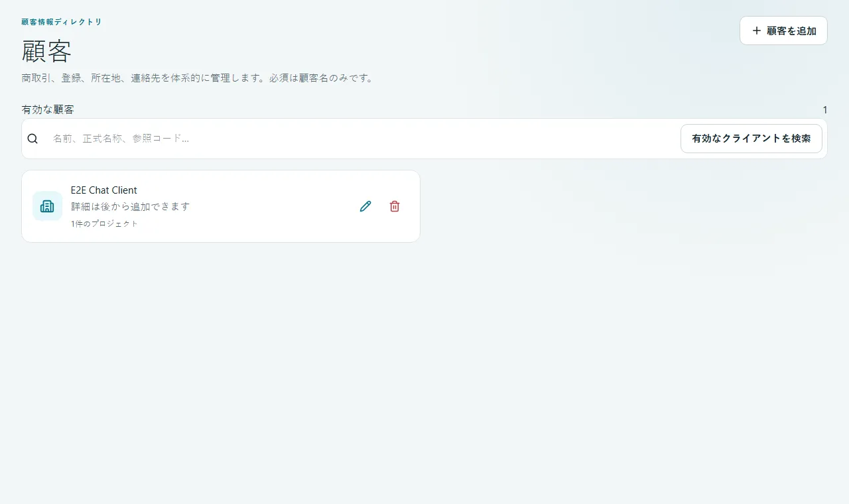Click the 有効な顧客 section heading
This screenshot has width=849, height=504.
(48, 109)
